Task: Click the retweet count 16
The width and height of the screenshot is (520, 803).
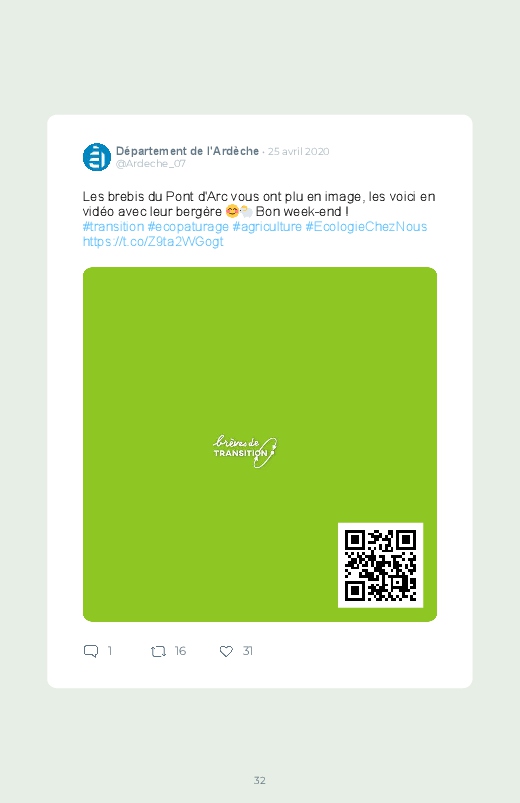Action: [180, 651]
